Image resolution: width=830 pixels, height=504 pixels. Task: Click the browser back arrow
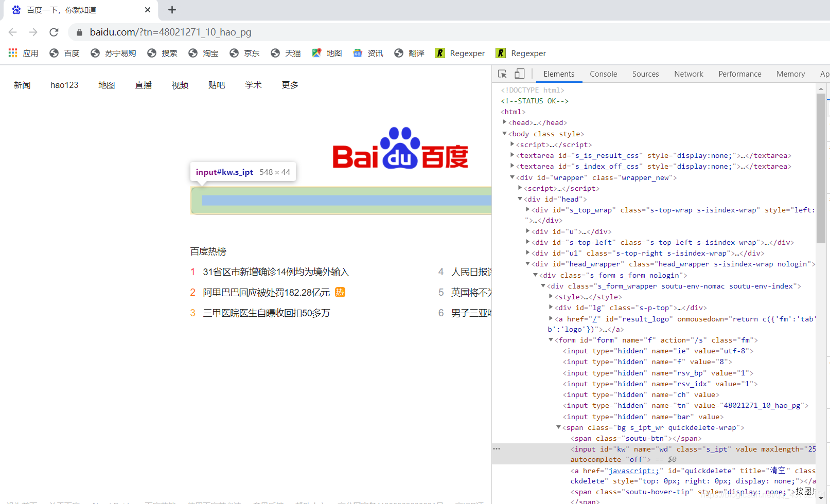pyautogui.click(x=13, y=32)
